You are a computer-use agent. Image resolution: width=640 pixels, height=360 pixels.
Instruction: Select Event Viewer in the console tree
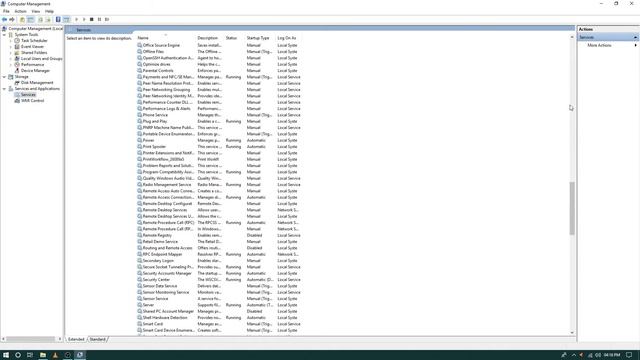(32, 47)
